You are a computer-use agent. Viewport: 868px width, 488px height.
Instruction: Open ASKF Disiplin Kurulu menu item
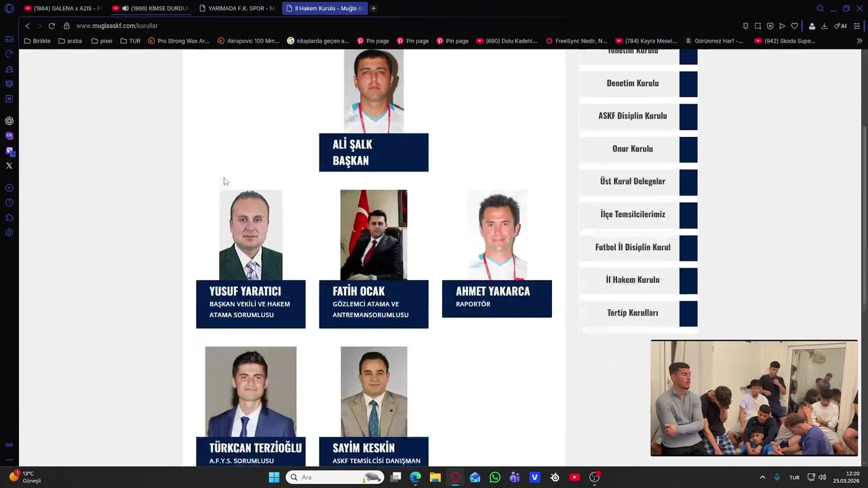click(638, 116)
